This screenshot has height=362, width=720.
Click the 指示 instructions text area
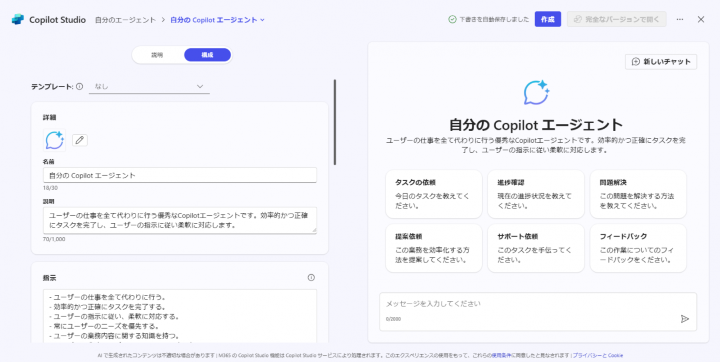[x=180, y=316]
